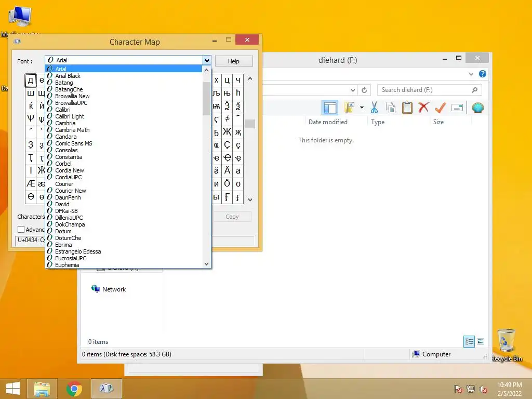532x399 pixels.
Task: Select the Ä uppercase character cell
Action: tap(227, 170)
